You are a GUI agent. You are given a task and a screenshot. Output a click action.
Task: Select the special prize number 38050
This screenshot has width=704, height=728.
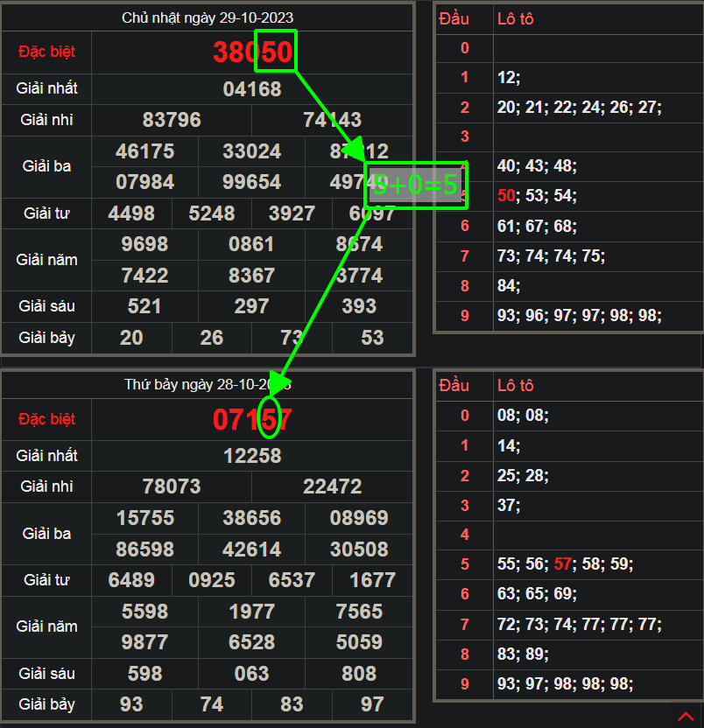point(252,52)
